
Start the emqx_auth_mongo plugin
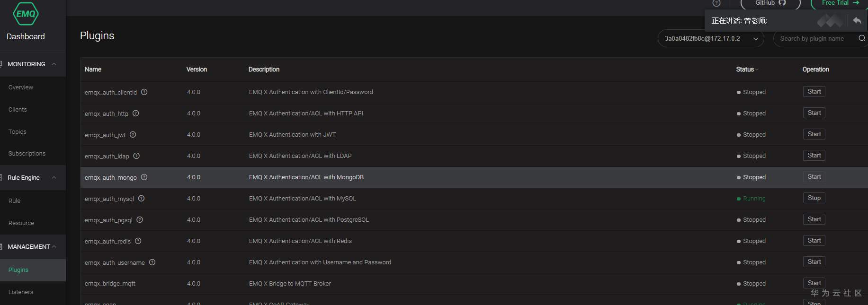tap(814, 177)
